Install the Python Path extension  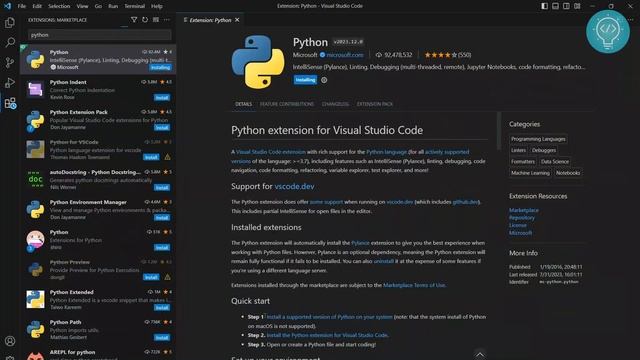point(162,338)
